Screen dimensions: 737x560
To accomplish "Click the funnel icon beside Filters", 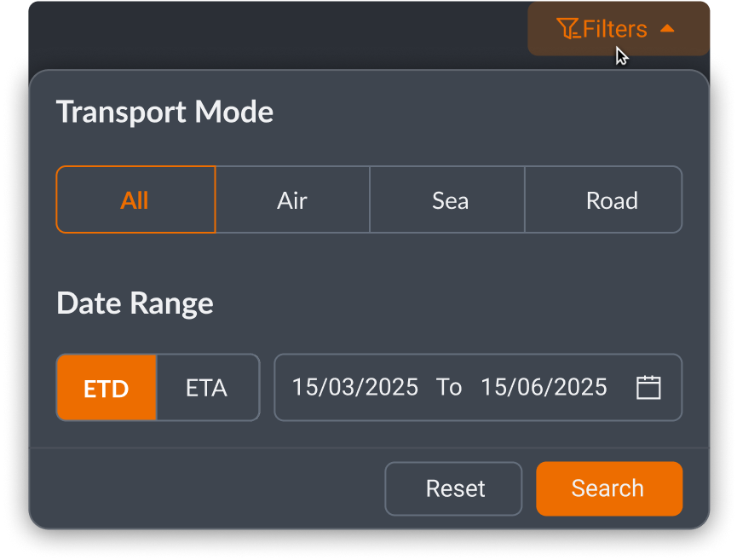I will (567, 29).
